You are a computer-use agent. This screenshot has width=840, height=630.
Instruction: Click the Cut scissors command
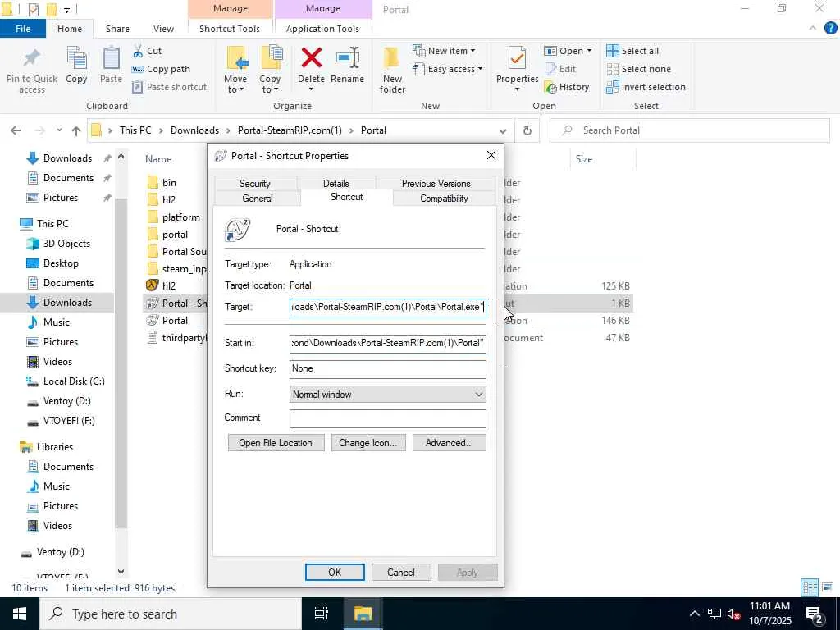147,51
